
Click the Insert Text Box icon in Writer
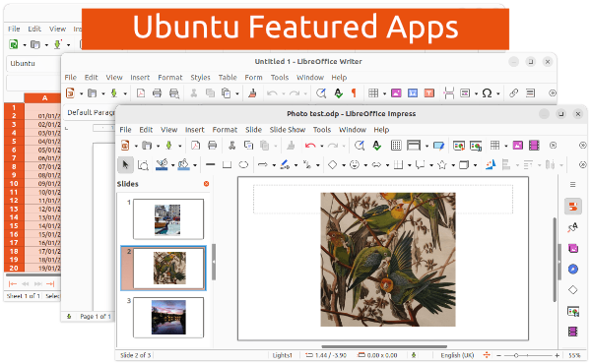pos(428,93)
